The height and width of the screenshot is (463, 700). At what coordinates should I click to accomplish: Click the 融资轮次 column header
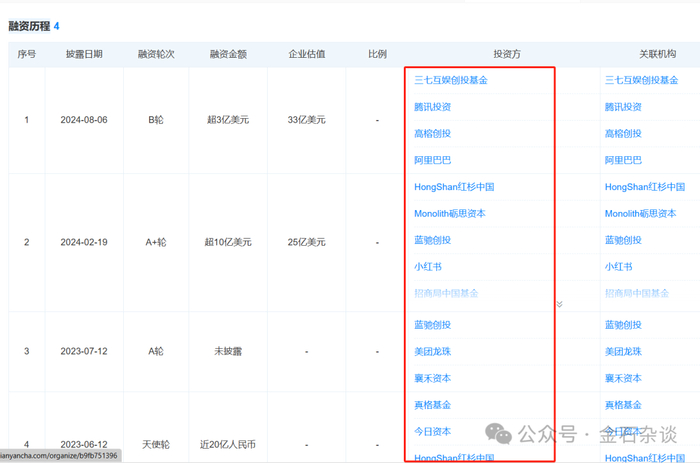[156, 54]
